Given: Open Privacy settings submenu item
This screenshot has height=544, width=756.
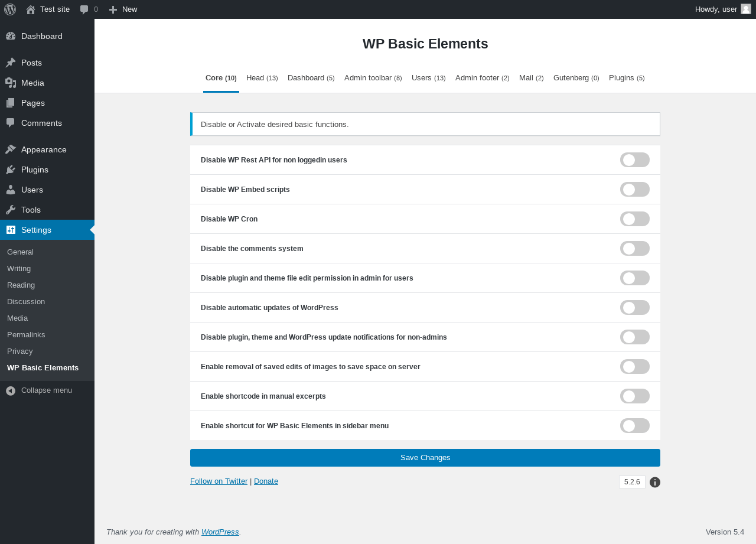Looking at the screenshot, I should pos(47,351).
